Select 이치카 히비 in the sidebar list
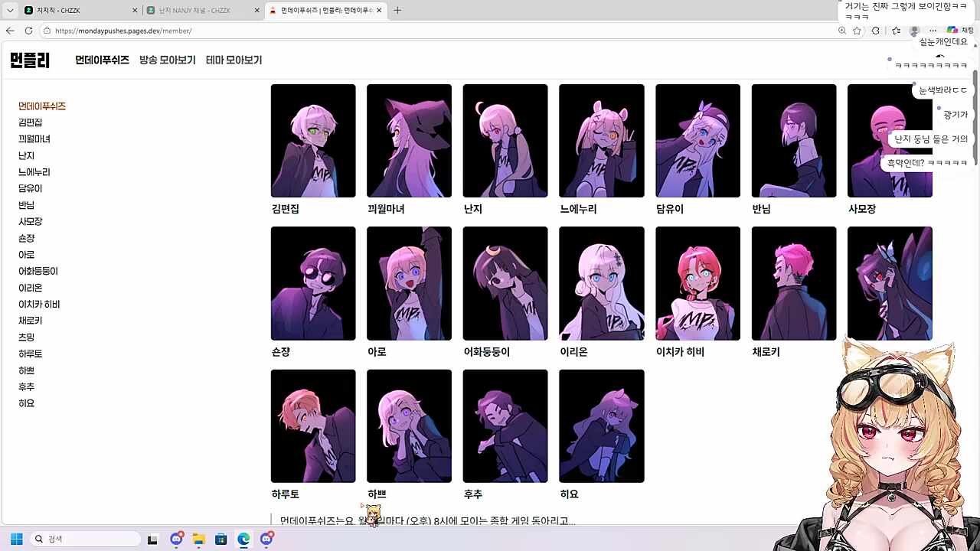Viewport: 980px width, 551px height. 39,305
